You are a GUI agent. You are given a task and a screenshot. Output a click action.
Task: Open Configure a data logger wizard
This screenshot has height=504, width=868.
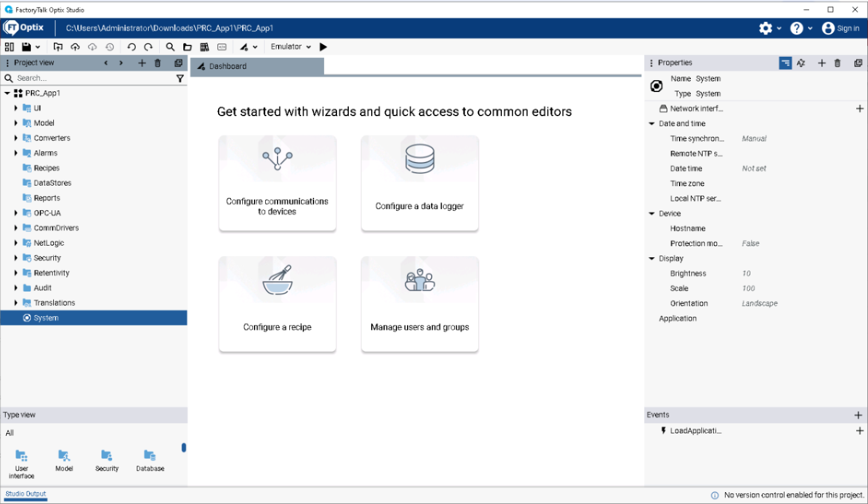point(420,183)
